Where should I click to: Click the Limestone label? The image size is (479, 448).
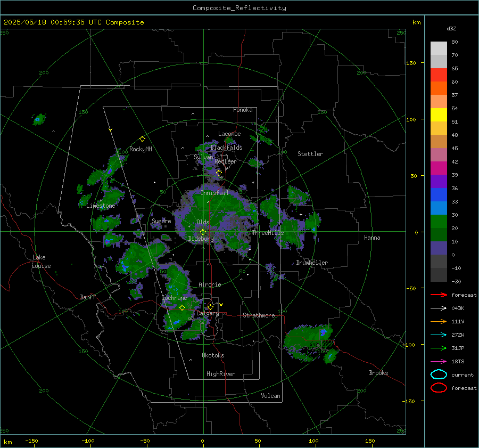(x=101, y=206)
